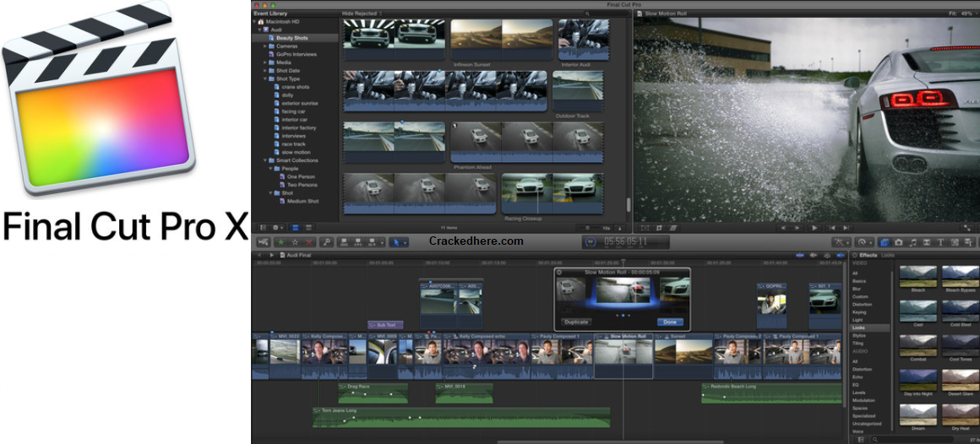Click the browser vertical scrollbar
The width and height of the screenshot is (980, 444).
click(629, 205)
